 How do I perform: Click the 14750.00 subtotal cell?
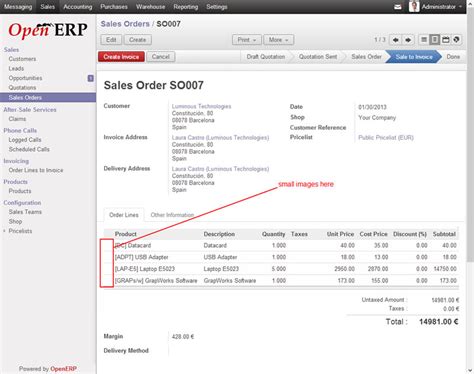445,269
